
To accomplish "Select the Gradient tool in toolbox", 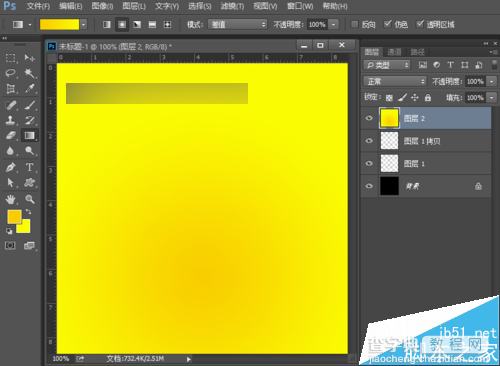I will (x=30, y=136).
